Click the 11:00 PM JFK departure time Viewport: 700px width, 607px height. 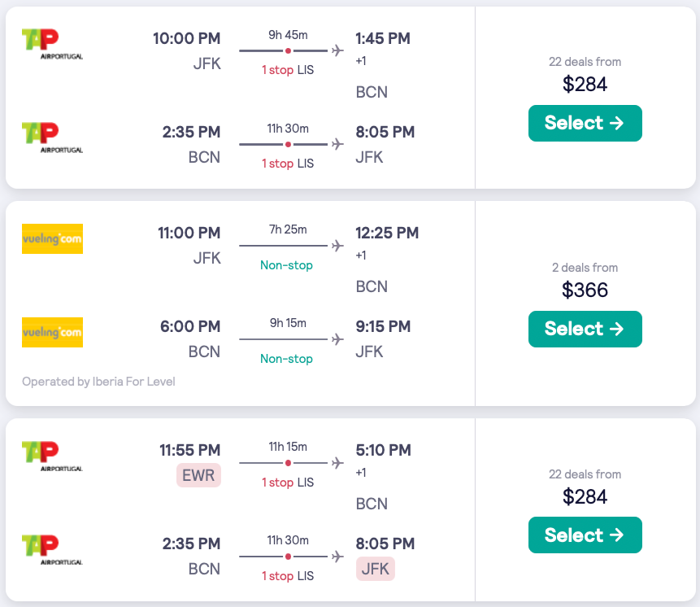coord(189,234)
